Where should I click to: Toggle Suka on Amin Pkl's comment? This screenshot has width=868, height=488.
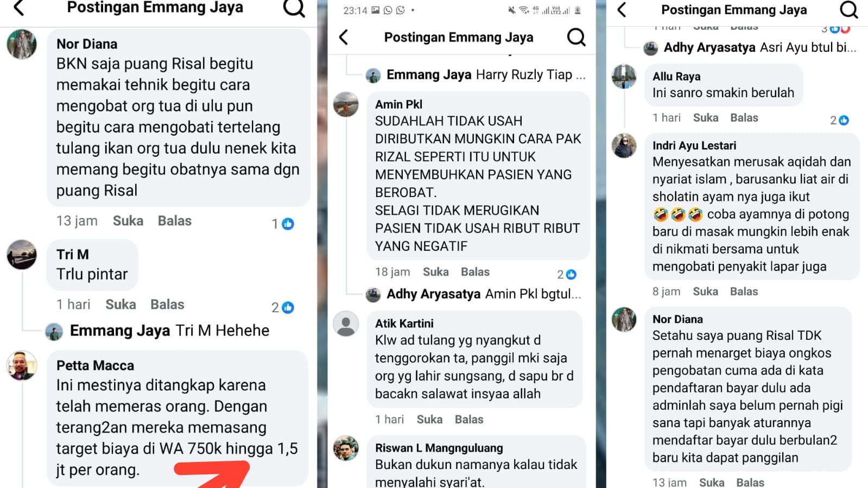pyautogui.click(x=435, y=272)
